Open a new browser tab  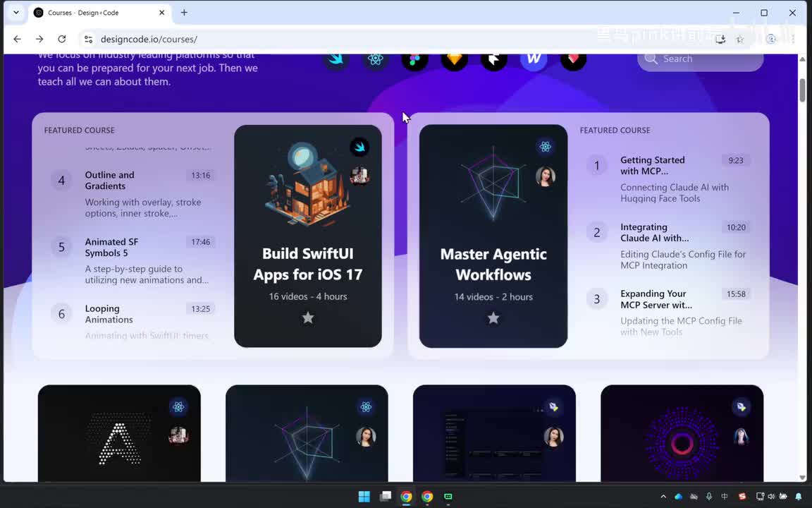[x=184, y=13]
